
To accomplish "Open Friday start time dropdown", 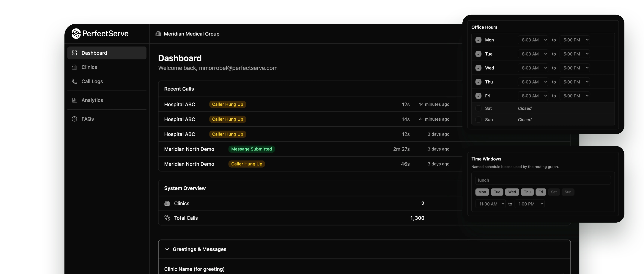I will click(x=533, y=96).
